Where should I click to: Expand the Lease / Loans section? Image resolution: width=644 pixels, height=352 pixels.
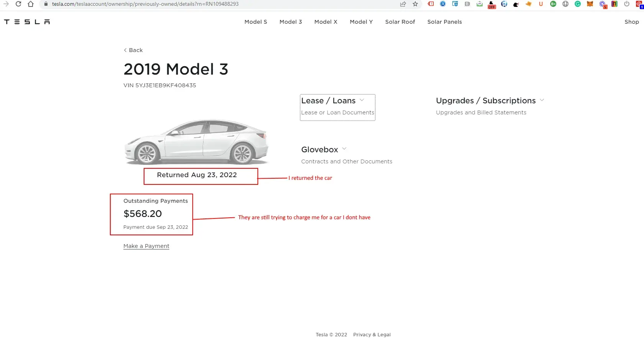(333, 101)
